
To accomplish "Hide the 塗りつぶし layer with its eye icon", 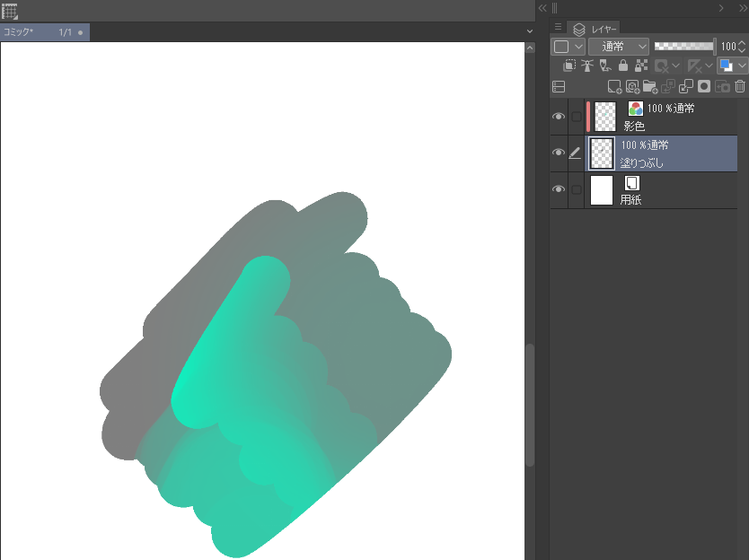I will point(559,153).
